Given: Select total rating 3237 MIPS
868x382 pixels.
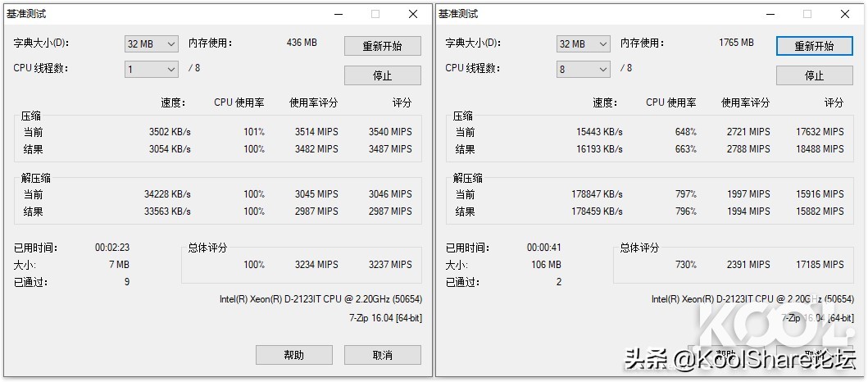Looking at the screenshot, I should pyautogui.click(x=390, y=265).
